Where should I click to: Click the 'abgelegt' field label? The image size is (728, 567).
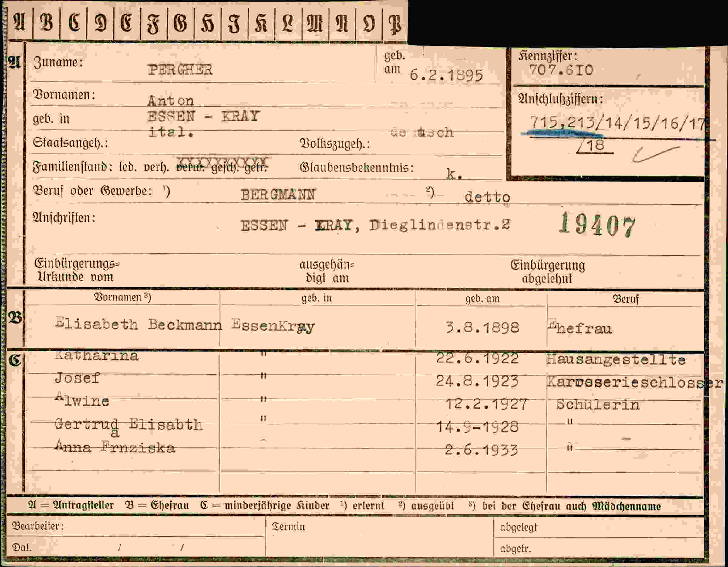(x=518, y=528)
